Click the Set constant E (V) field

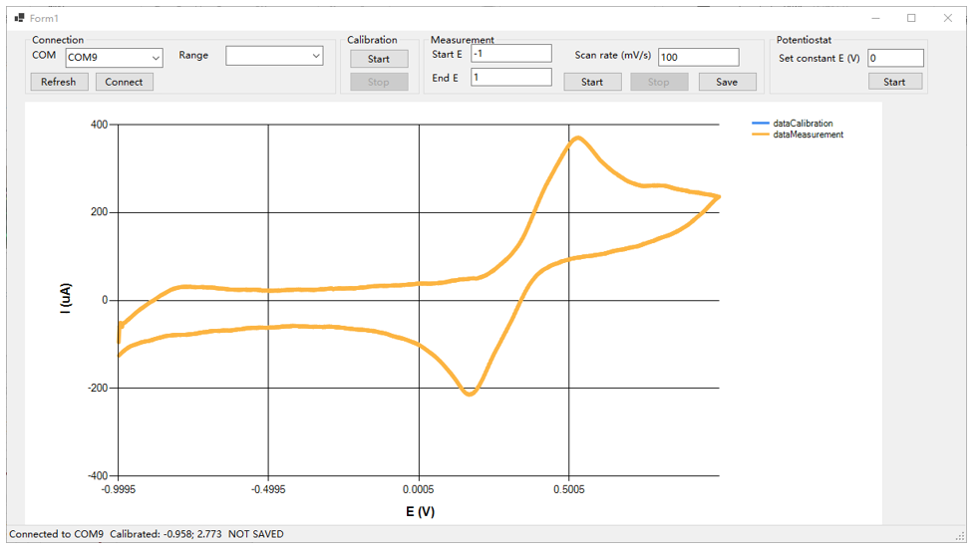click(894, 58)
